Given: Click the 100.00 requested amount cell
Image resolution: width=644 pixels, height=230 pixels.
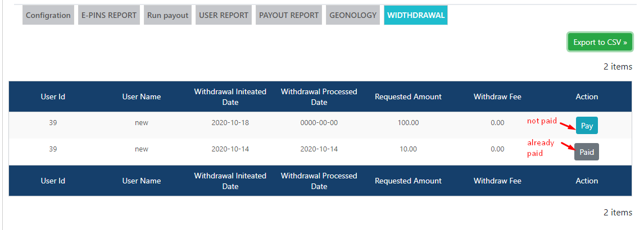Looking at the screenshot, I should (408, 123).
